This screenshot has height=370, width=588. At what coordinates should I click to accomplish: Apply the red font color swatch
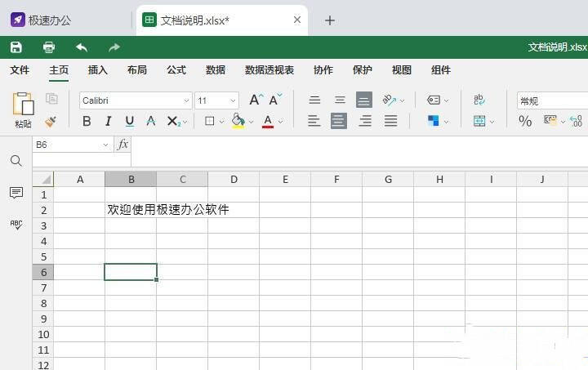(x=268, y=122)
